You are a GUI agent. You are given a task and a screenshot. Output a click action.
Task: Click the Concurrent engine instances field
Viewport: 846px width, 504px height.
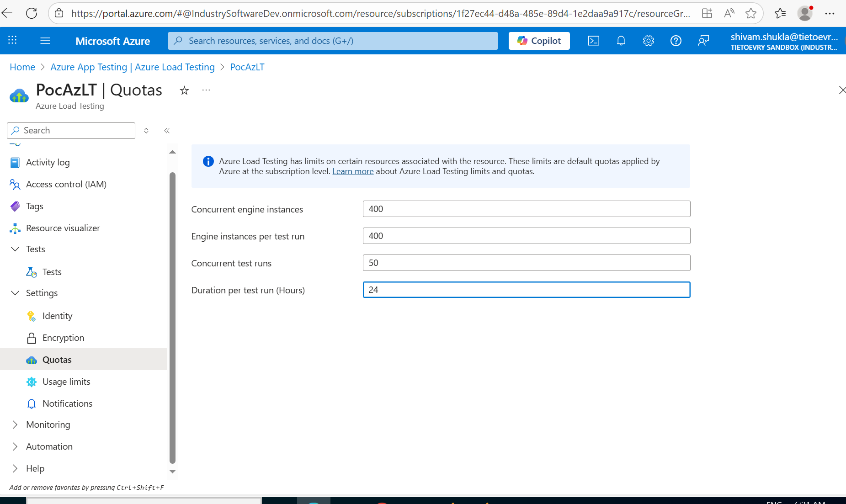(x=527, y=209)
